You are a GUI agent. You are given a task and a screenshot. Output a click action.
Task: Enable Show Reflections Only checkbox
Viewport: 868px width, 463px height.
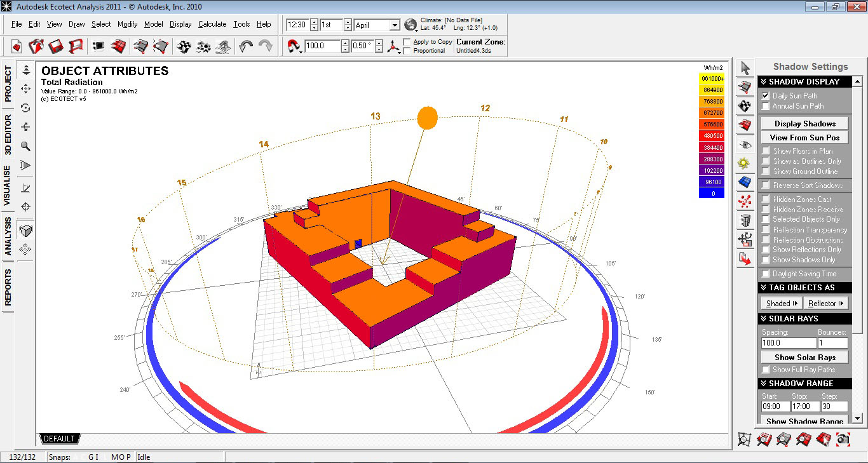point(766,250)
